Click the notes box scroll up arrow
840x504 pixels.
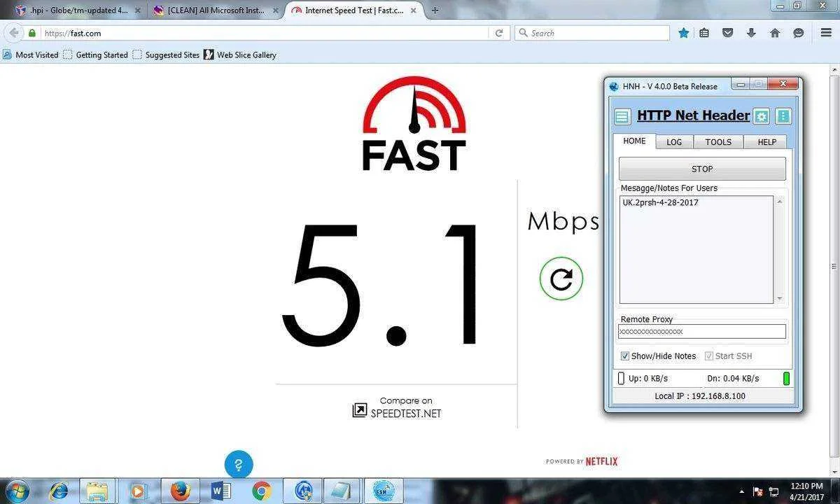pyautogui.click(x=780, y=202)
